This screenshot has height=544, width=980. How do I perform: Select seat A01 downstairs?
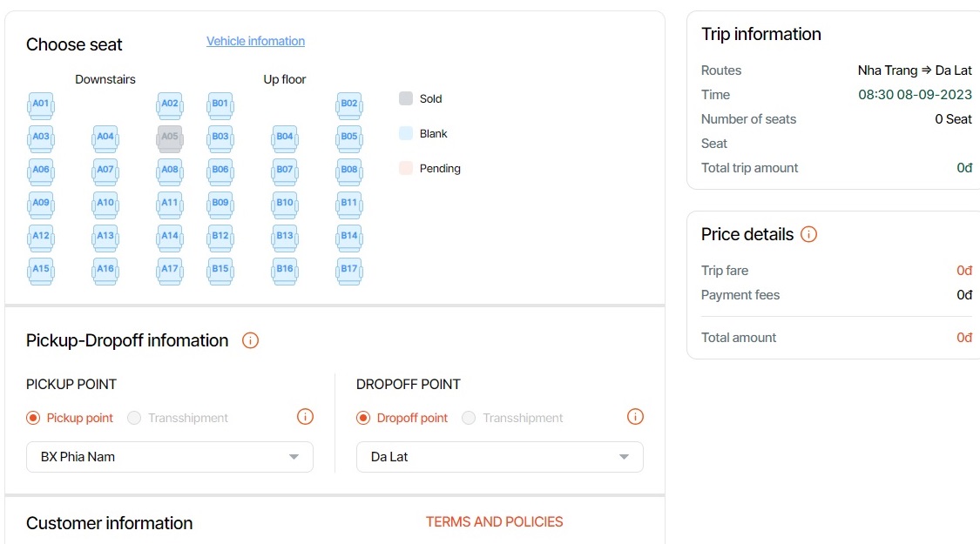point(41,105)
